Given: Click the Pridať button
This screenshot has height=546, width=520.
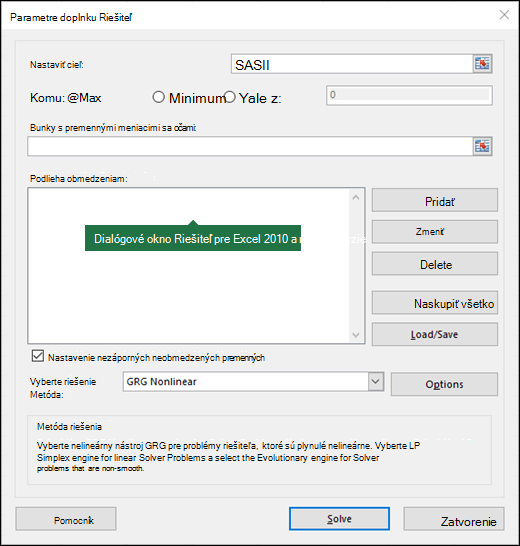Looking at the screenshot, I should [435, 201].
